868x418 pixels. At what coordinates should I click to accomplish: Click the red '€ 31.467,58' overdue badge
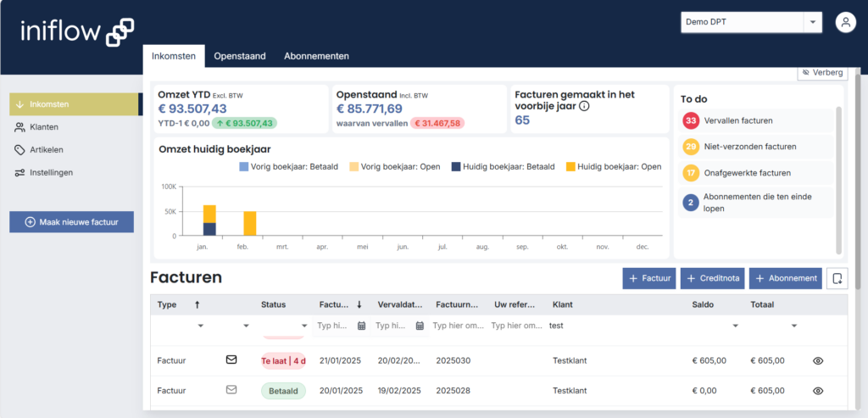pos(437,123)
